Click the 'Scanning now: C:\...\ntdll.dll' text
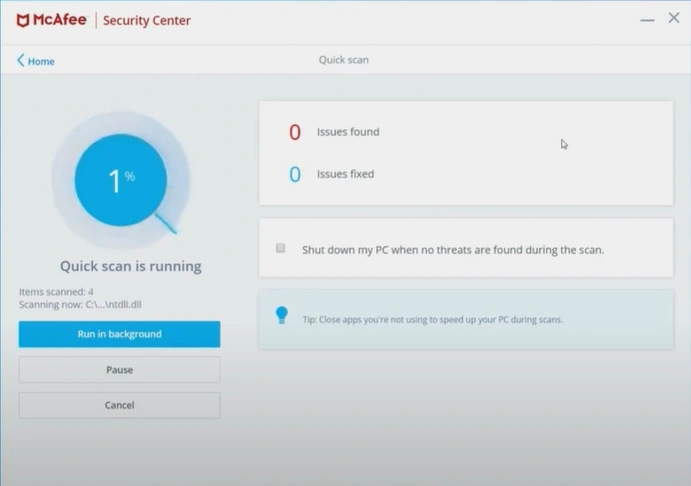The image size is (691, 486). (x=80, y=304)
